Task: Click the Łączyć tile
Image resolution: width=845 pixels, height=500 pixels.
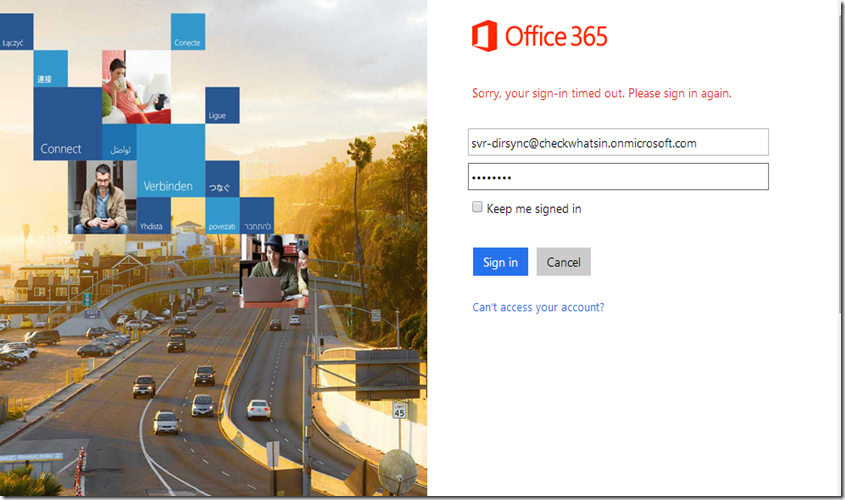Action: tap(17, 32)
